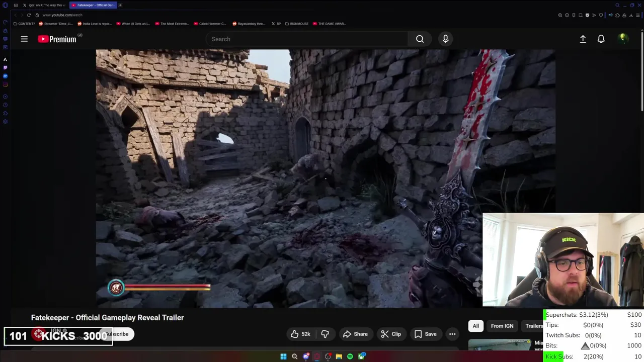This screenshot has height=362, width=644.
Task: Open Spotify from the taskbar
Action: pos(350,356)
